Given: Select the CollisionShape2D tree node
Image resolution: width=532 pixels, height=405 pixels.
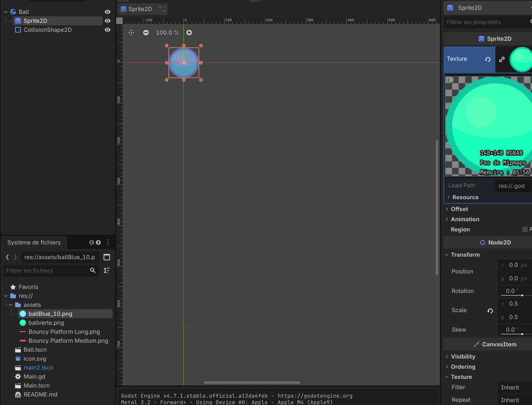Looking at the screenshot, I should click(48, 30).
